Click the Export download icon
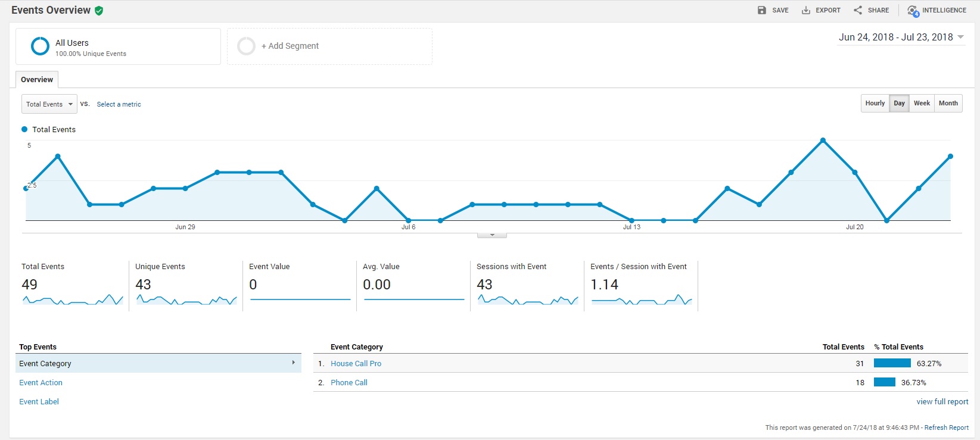 tap(805, 10)
